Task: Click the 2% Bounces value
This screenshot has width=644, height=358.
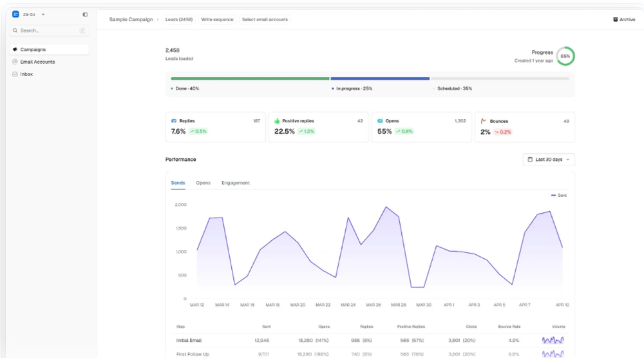Action: pos(486,132)
